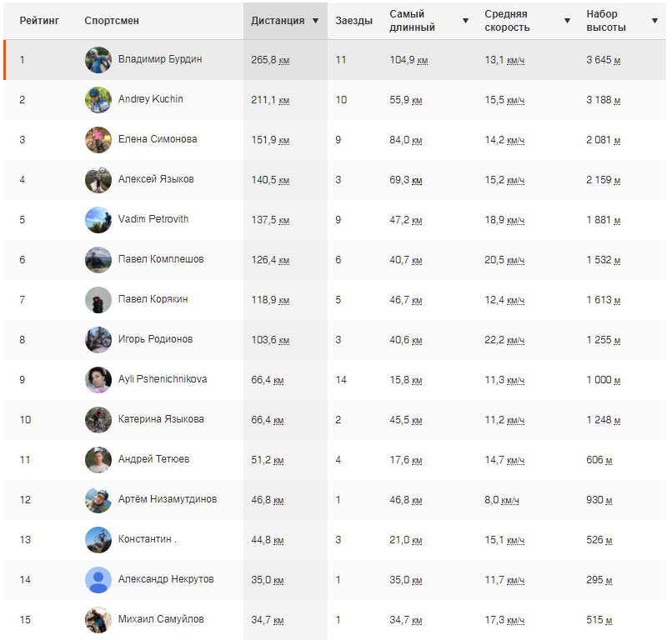Sort by Набор высоты using its arrow
672x640 pixels.
click(x=654, y=21)
